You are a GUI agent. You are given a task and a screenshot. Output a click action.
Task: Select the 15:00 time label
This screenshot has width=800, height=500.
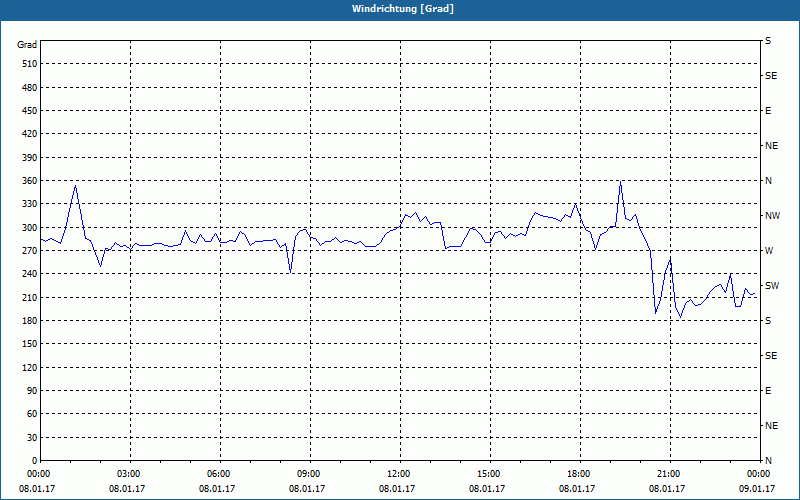[488, 474]
